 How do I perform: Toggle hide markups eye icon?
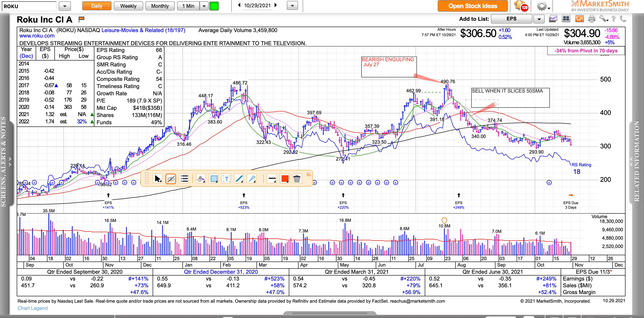pyautogui.click(x=171, y=179)
